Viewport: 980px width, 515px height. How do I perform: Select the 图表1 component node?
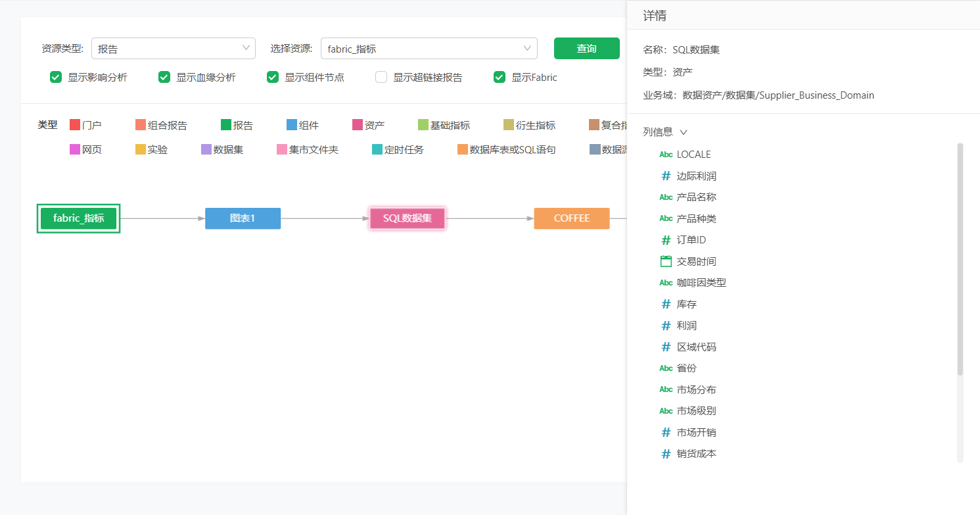coord(243,218)
